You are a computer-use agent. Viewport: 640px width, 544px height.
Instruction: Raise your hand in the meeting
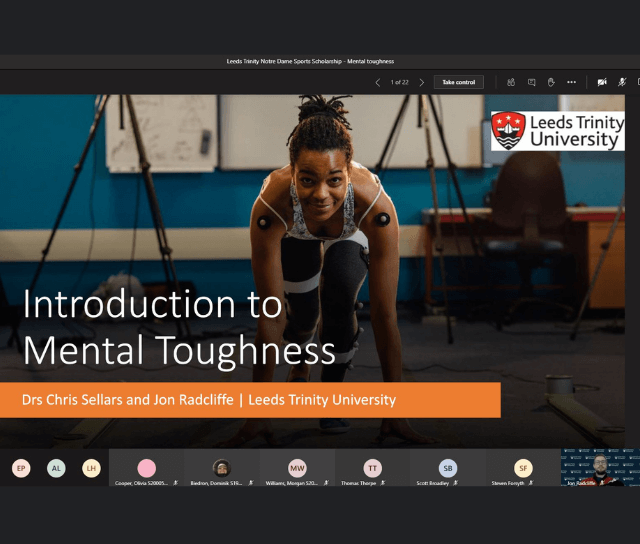tap(551, 82)
